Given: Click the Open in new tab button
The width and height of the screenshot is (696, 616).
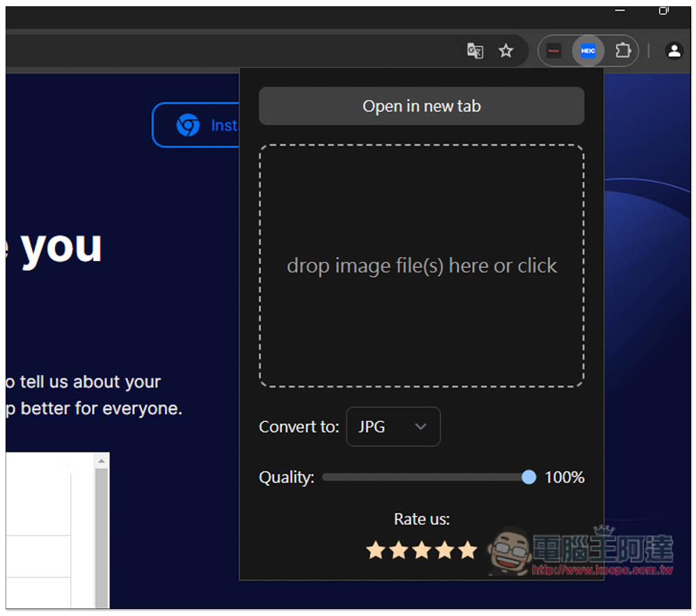Looking at the screenshot, I should click(421, 106).
